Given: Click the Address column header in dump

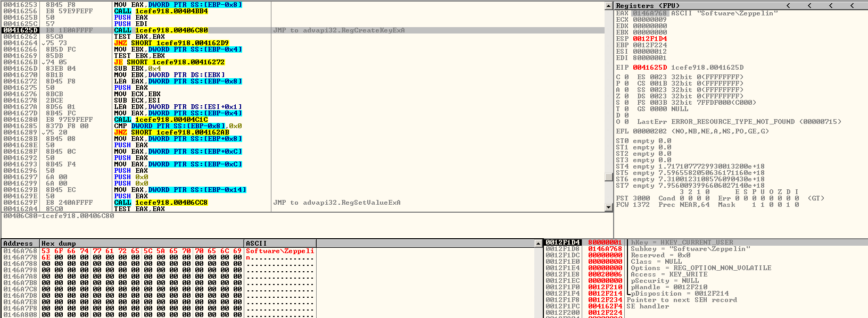Looking at the screenshot, I should click(x=21, y=244).
